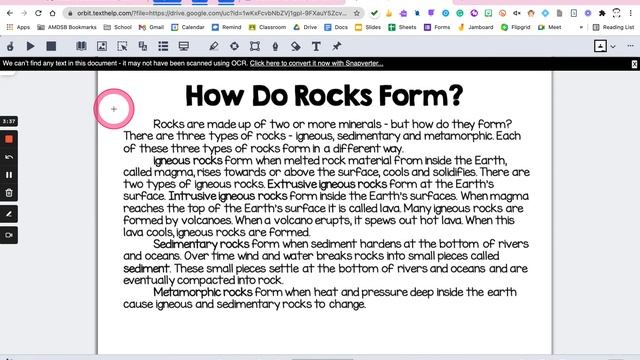Image resolution: width=640 pixels, height=360 pixels.
Task: Open the Apps bookmark shortcut
Action: 18,27
